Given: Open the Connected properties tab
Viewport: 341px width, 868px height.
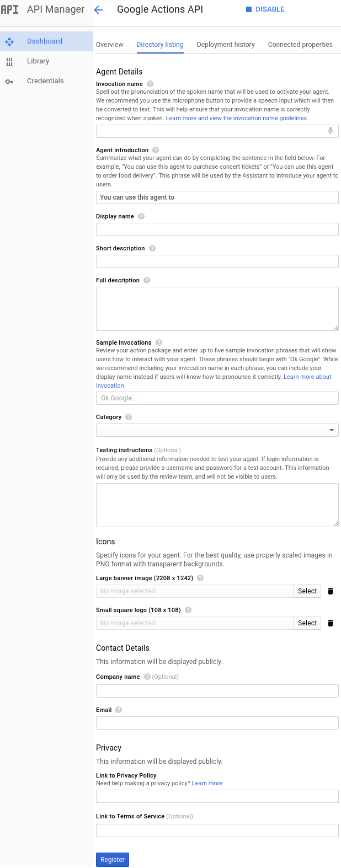Looking at the screenshot, I should coord(300,45).
